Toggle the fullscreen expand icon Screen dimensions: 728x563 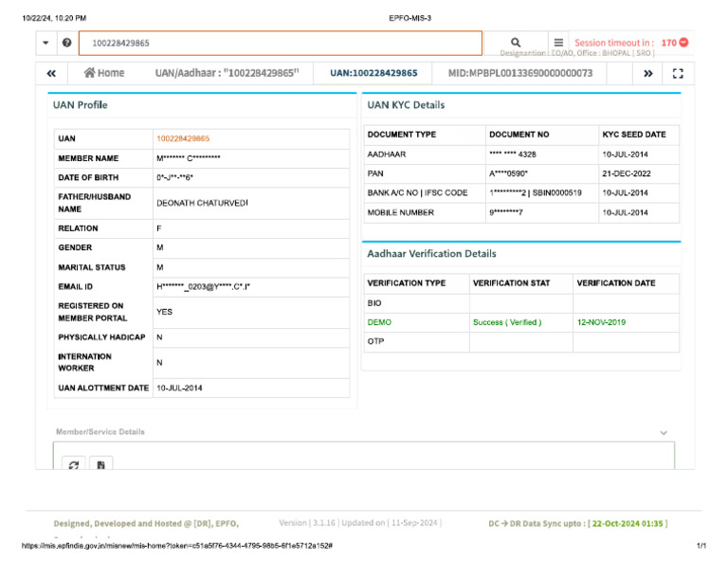tap(678, 73)
